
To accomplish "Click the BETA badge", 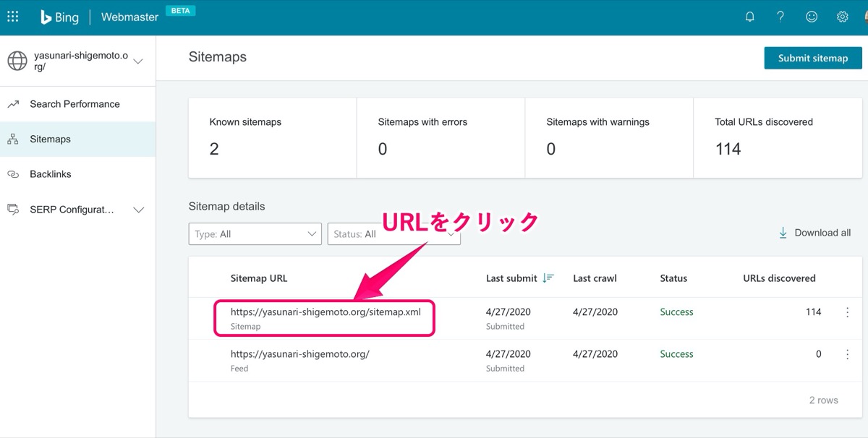I will pyautogui.click(x=180, y=11).
